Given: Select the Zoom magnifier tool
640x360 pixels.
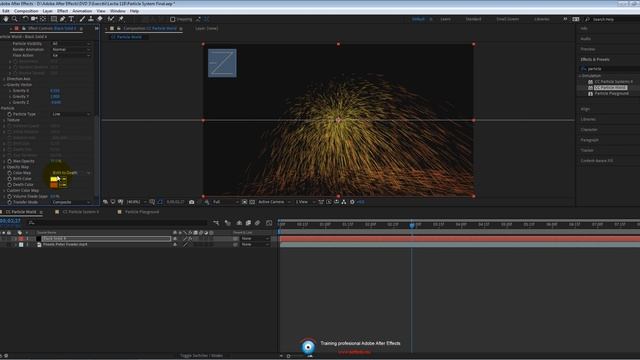Looking at the screenshot, I should point(15,19).
